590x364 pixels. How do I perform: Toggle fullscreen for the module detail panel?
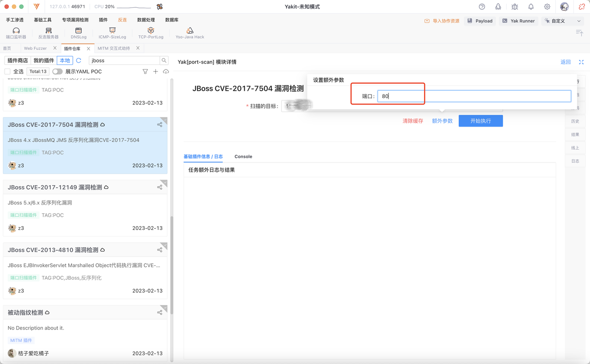[x=581, y=62]
